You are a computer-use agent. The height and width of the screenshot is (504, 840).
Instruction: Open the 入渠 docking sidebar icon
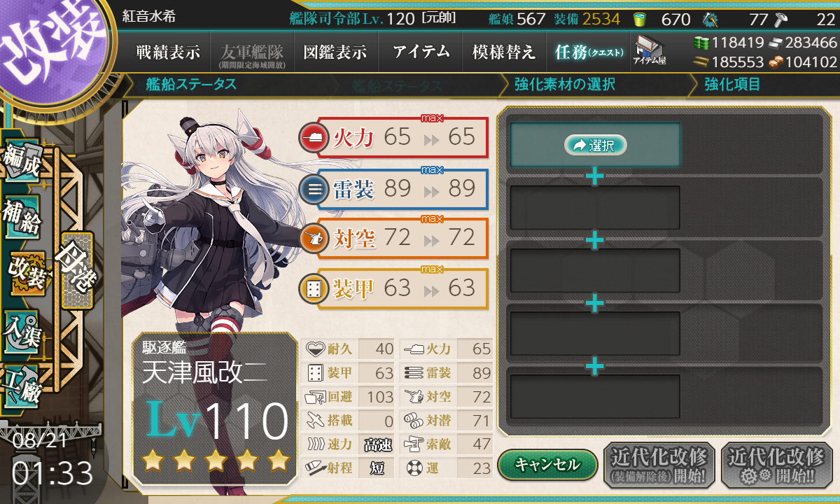(22, 330)
